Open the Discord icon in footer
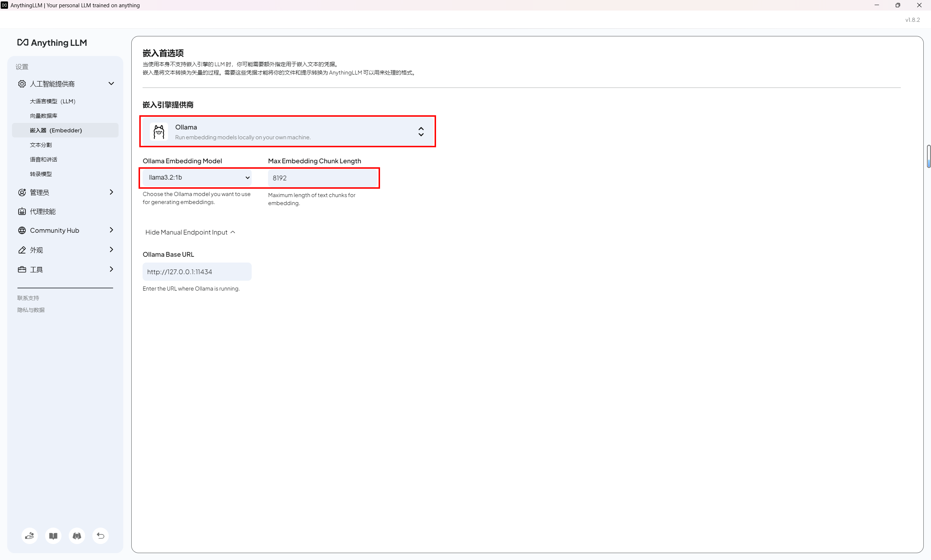The image size is (931, 560). [77, 536]
